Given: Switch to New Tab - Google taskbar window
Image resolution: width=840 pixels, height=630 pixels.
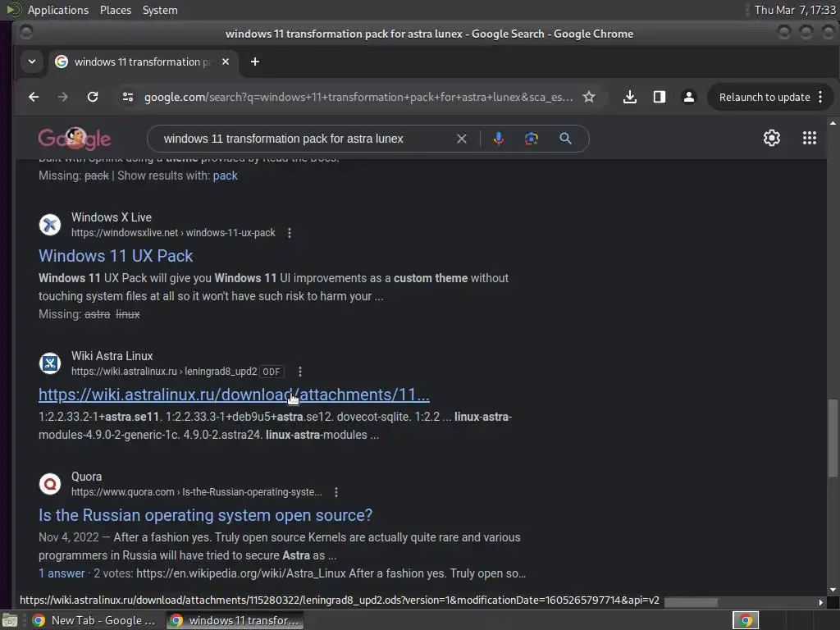Looking at the screenshot, I should [95, 620].
